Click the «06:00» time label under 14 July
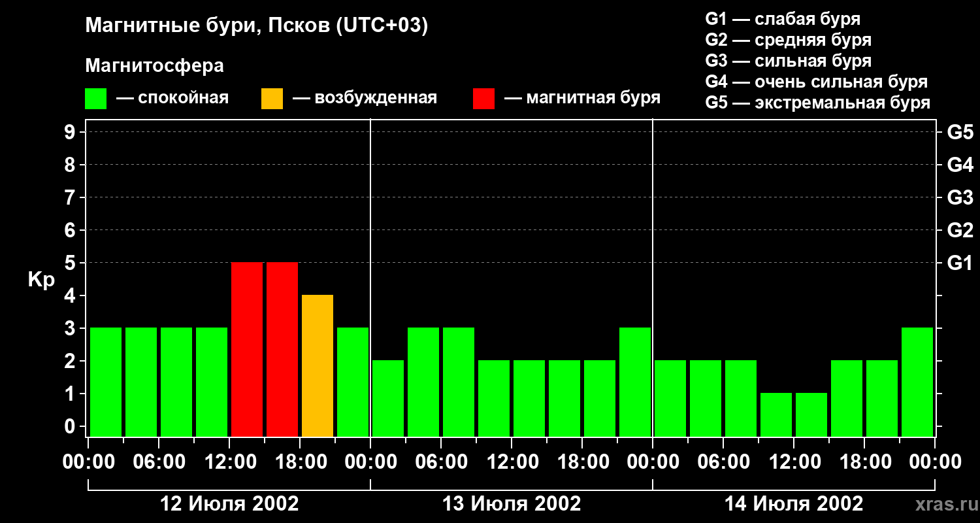Image resolution: width=980 pixels, height=523 pixels. [x=723, y=462]
